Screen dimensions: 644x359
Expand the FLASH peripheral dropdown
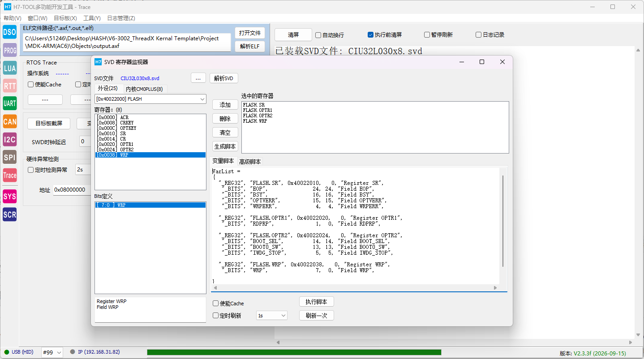(x=150, y=99)
